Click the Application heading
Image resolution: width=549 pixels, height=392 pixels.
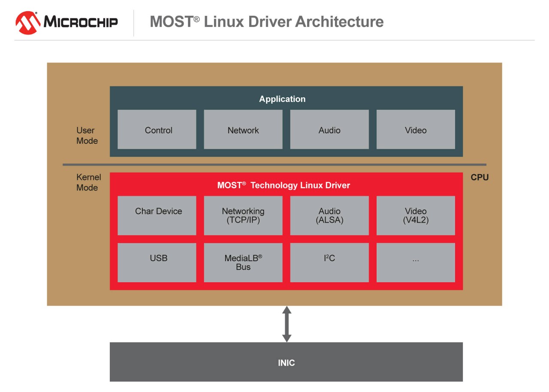(282, 99)
